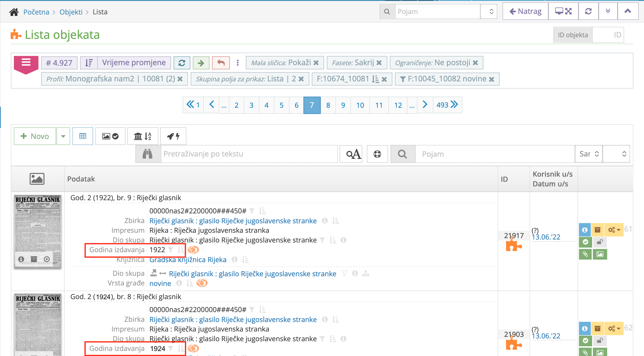Open the Objekti breadcrumb link

[x=71, y=12]
